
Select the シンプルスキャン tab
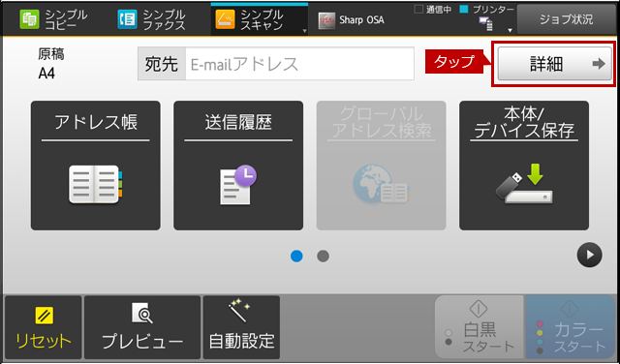pyautogui.click(x=259, y=20)
